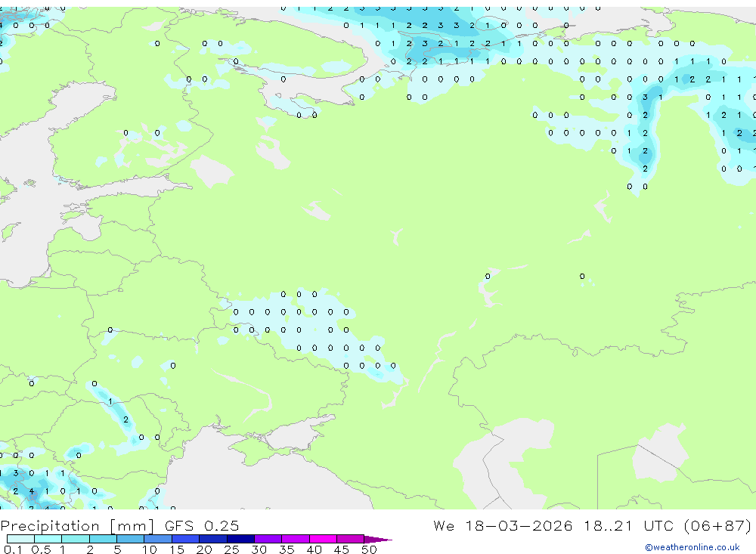Viewport: 756px width, 554px height.
Task: Select the "10" legend scale label
Action: (150, 549)
